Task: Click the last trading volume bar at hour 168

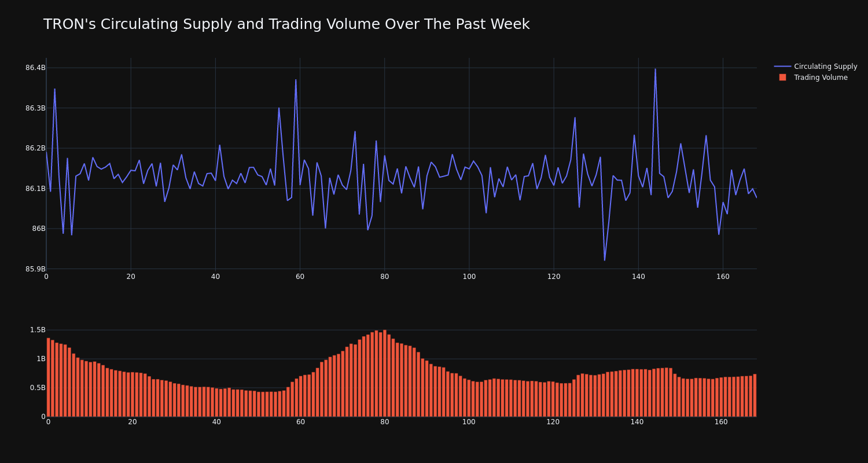Action: click(755, 395)
